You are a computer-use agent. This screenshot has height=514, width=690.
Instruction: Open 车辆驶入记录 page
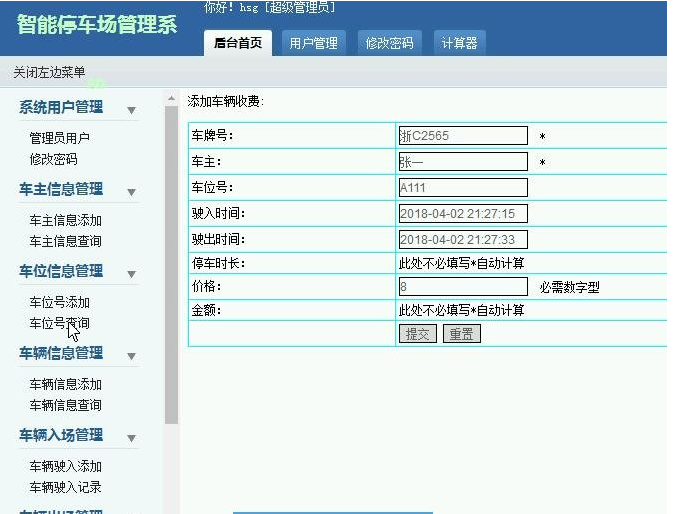(66, 487)
